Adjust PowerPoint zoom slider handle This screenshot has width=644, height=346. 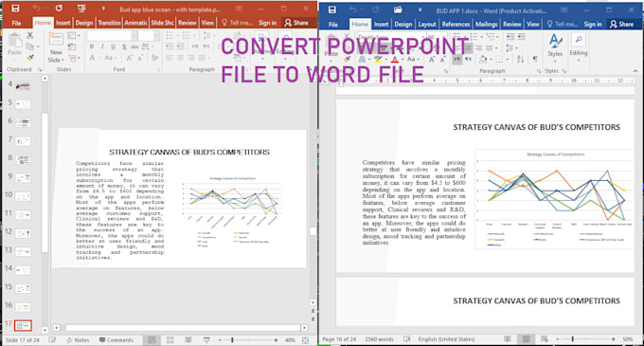(232, 340)
